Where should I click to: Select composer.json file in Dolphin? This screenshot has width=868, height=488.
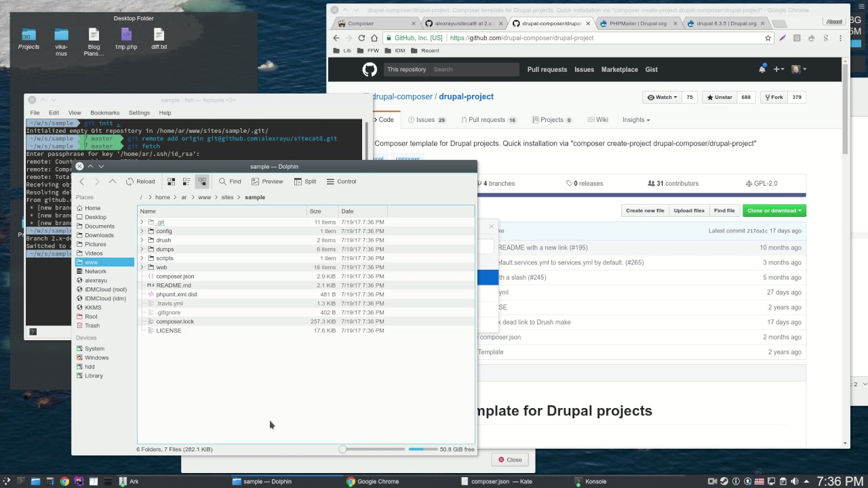click(175, 277)
